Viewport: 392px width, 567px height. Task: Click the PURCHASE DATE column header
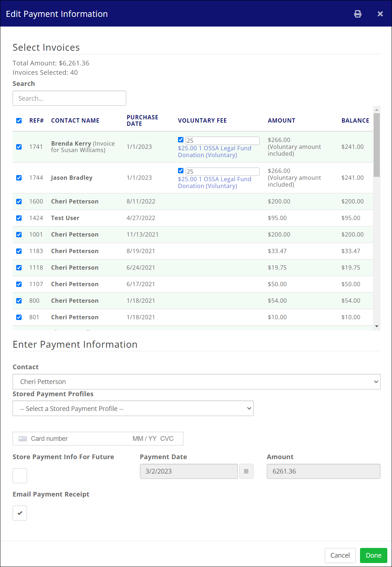coord(142,120)
